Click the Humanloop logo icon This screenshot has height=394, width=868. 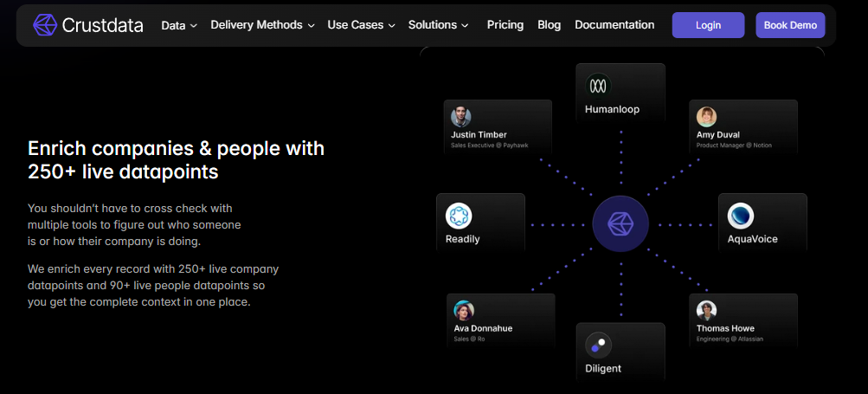598,86
